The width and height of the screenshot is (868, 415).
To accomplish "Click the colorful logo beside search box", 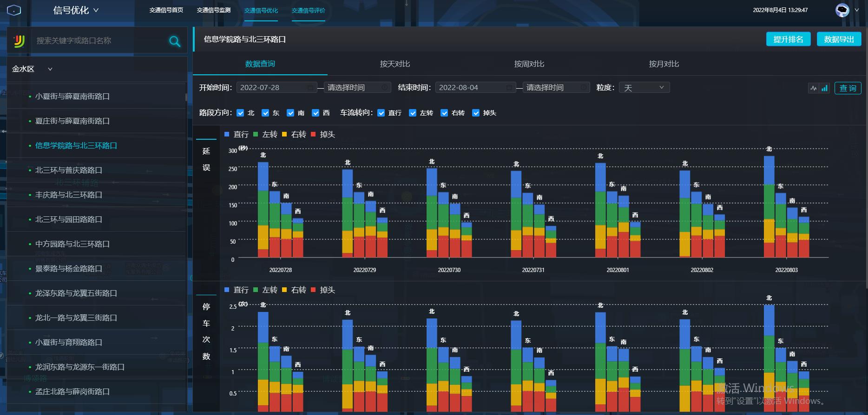I will pos(19,41).
